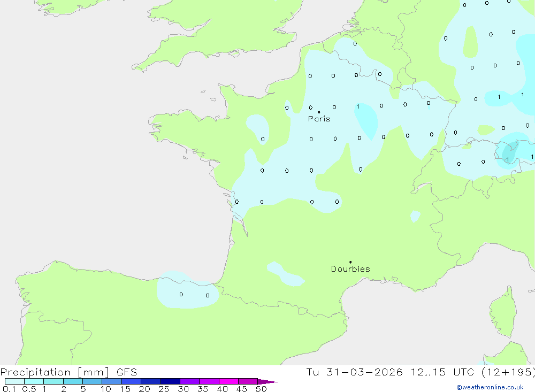535x392 pixels.
Task: Select the purple 30 mm legend swatch
Action: pyautogui.click(x=189, y=381)
